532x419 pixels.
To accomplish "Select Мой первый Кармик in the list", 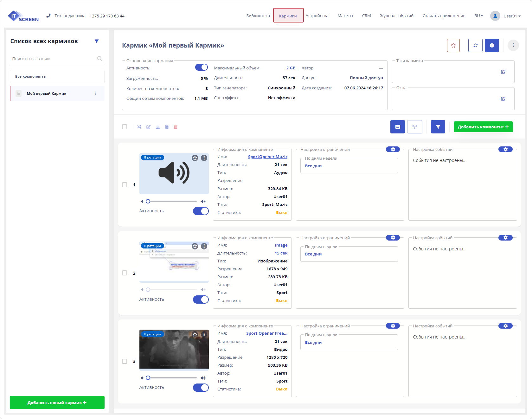I will click(x=57, y=93).
